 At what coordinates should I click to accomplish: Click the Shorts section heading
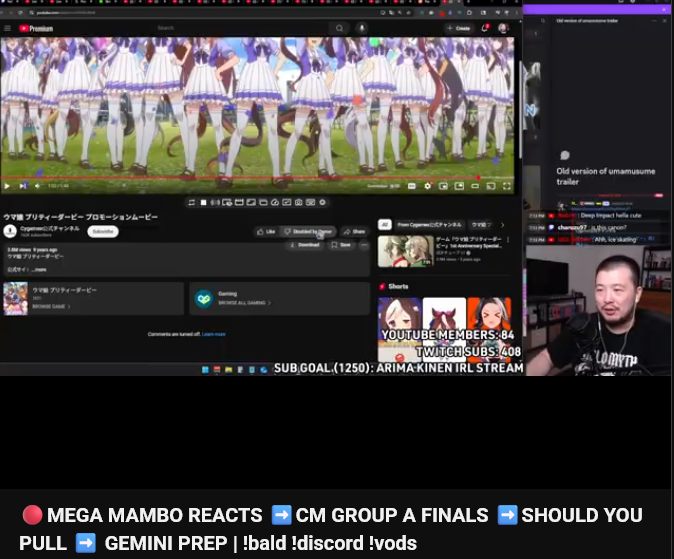[398, 286]
